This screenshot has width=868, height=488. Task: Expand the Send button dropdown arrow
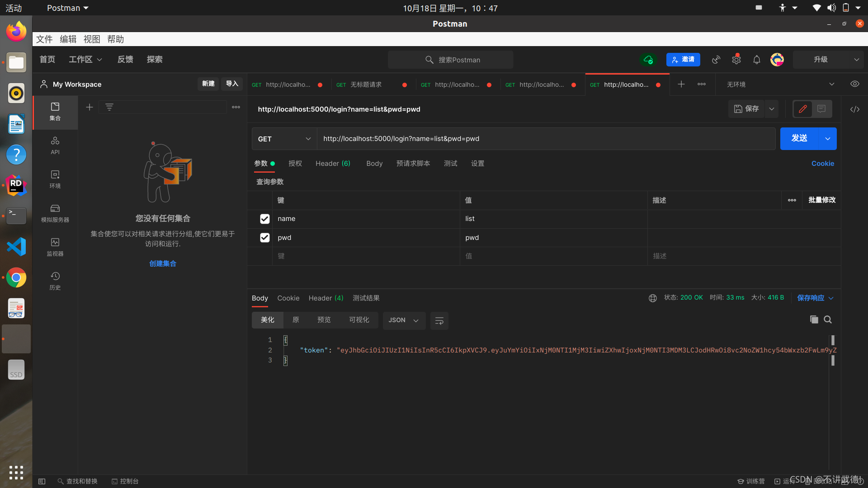pos(828,139)
